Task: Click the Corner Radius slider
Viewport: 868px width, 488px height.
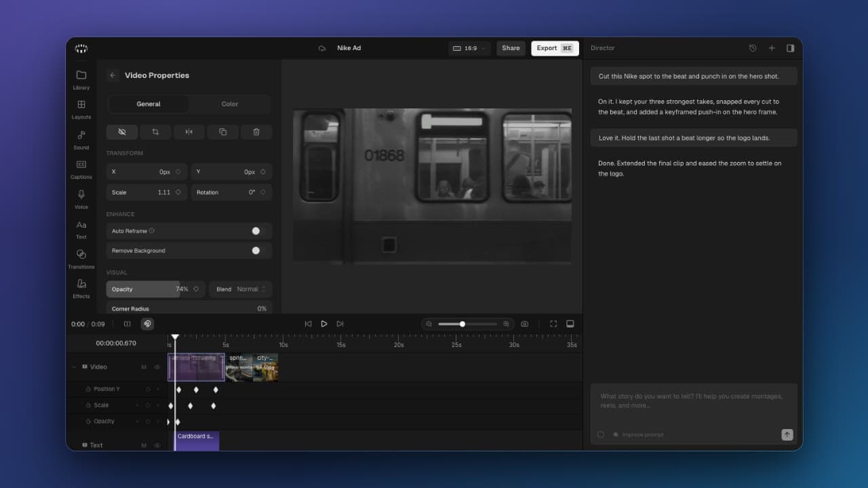Action: (x=189, y=308)
